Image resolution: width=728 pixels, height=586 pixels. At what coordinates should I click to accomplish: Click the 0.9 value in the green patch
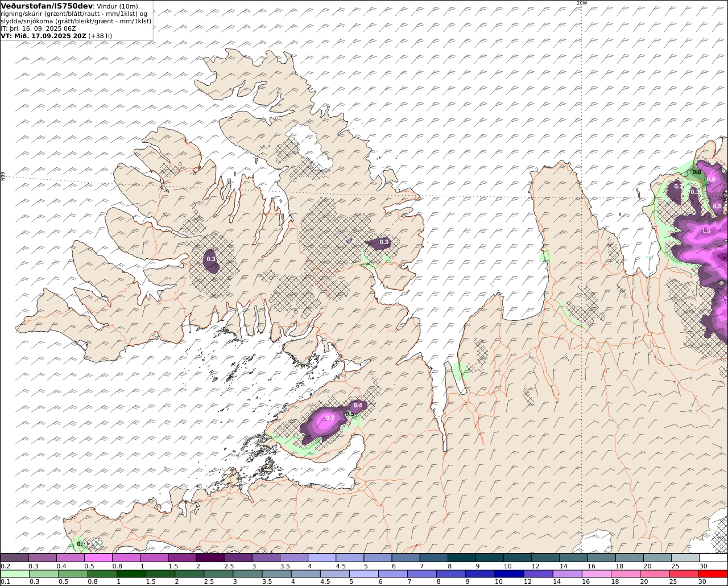(696, 172)
